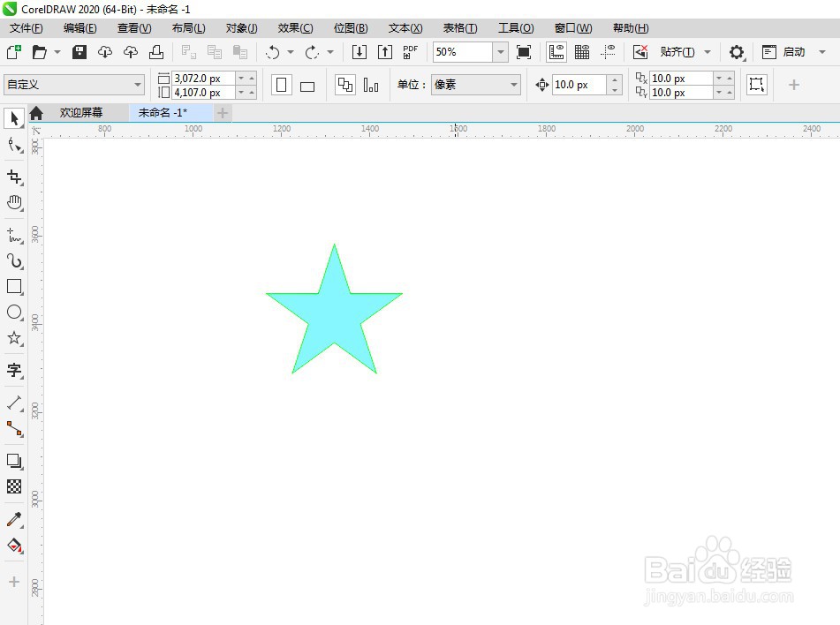Select the Color Eyedropper tool
The height and width of the screenshot is (625, 840).
[x=14, y=519]
